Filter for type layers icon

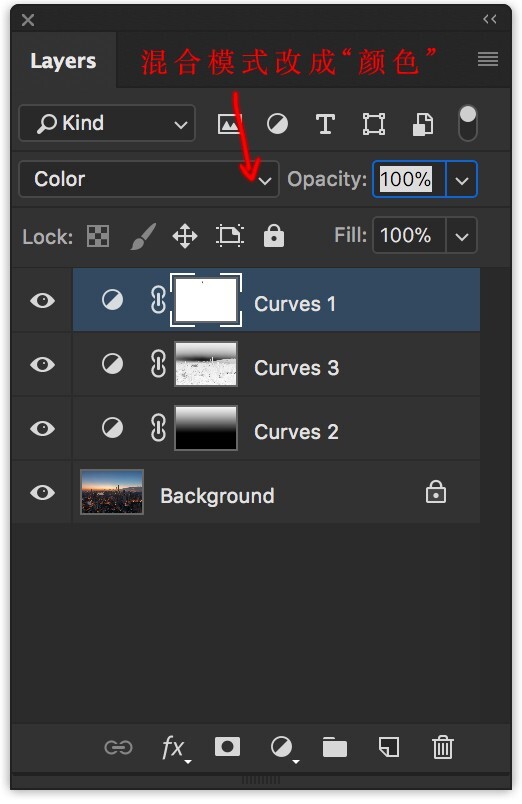point(325,124)
